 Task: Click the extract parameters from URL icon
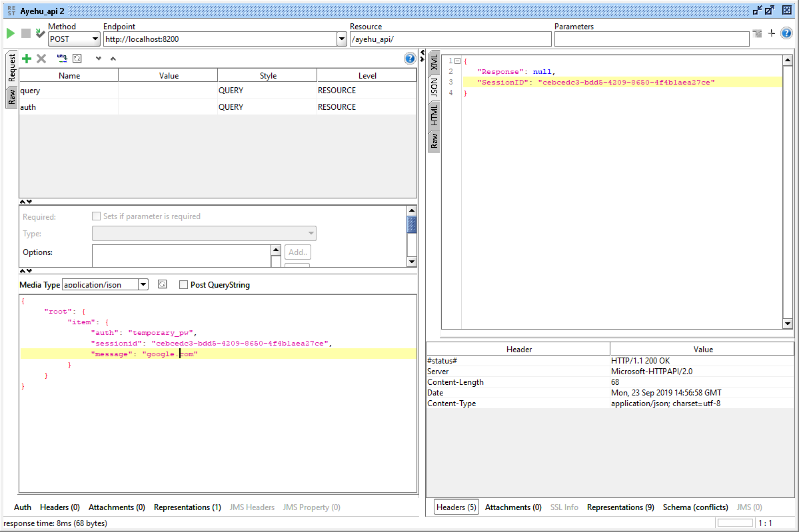click(x=62, y=59)
